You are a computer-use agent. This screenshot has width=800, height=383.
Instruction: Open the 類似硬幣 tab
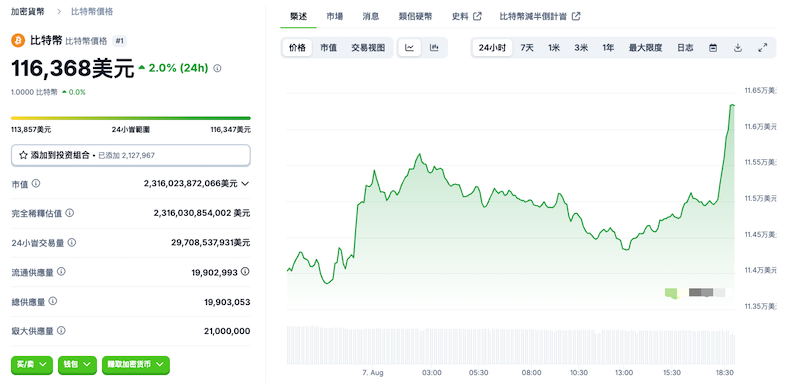(x=415, y=16)
